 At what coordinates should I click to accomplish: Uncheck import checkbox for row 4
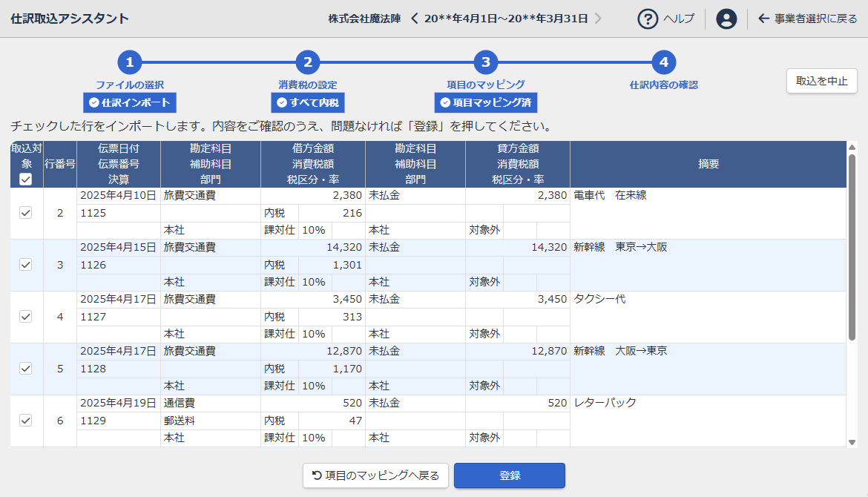coord(26,317)
